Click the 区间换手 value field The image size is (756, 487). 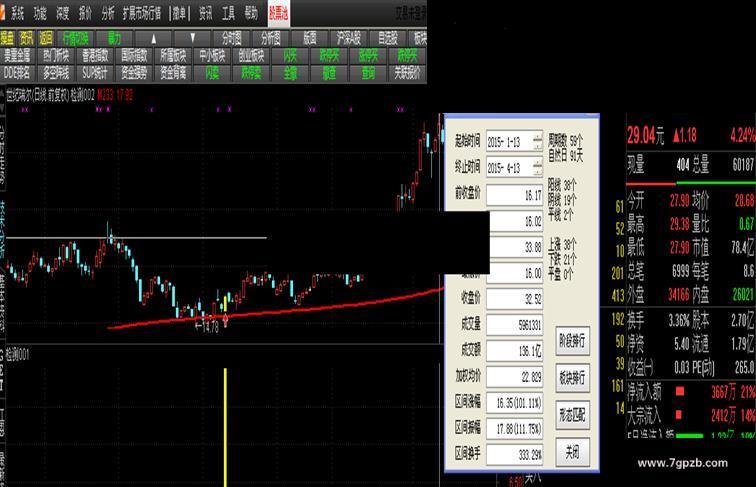[x=514, y=455]
